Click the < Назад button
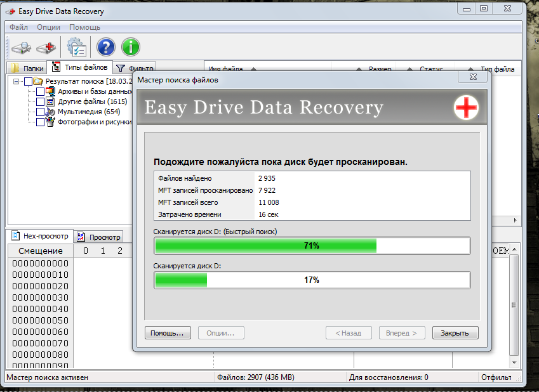Image resolution: width=539 pixels, height=392 pixels. [349, 333]
